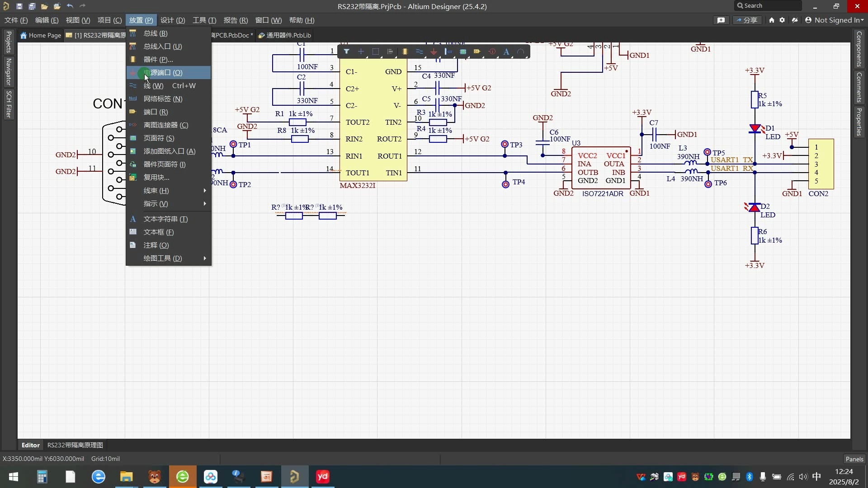Switch to the 通用器件.PcbLib tab

pos(284,35)
